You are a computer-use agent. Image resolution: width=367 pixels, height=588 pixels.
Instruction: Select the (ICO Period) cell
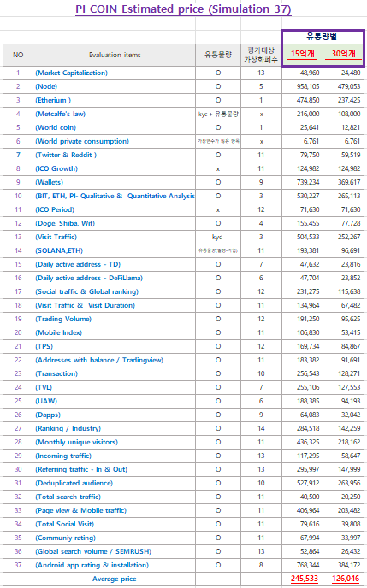point(115,210)
